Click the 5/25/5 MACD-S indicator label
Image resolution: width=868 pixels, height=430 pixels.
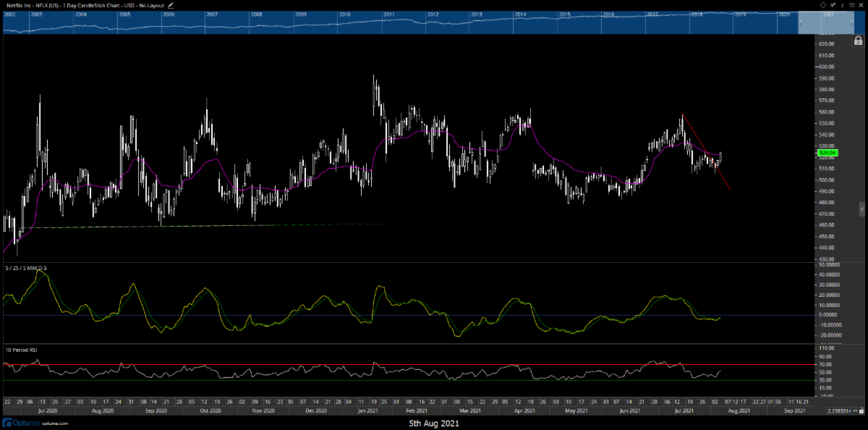(26, 268)
